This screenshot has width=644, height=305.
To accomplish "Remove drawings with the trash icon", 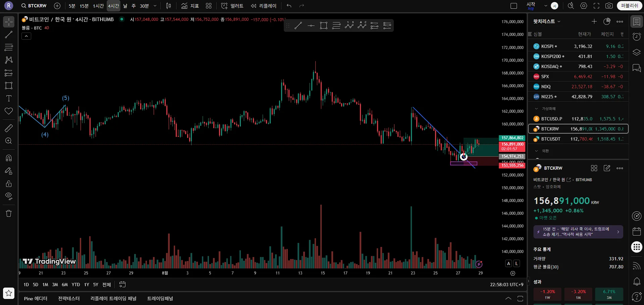I will [x=9, y=213].
